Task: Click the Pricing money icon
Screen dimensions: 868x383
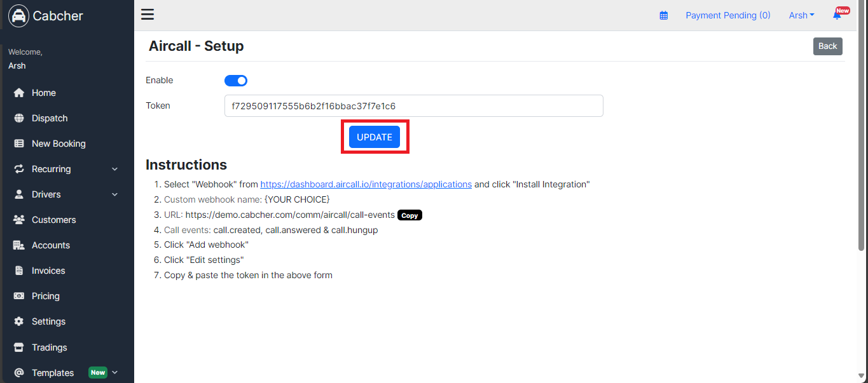Action: [x=19, y=296]
